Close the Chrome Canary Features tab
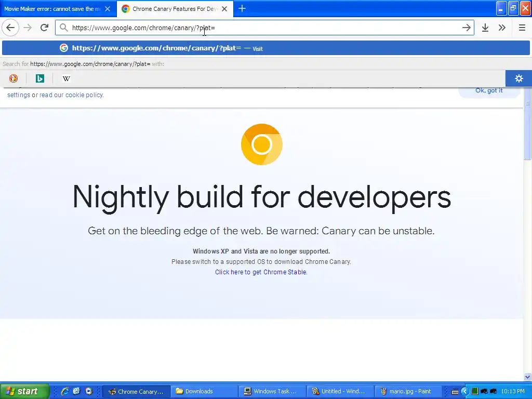This screenshot has height=399, width=532. coord(224,9)
